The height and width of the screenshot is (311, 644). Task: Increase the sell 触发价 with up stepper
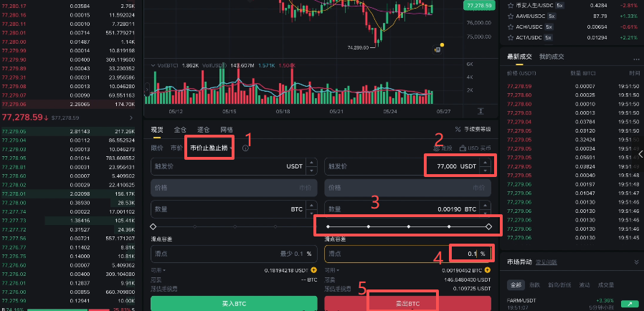[x=486, y=163]
